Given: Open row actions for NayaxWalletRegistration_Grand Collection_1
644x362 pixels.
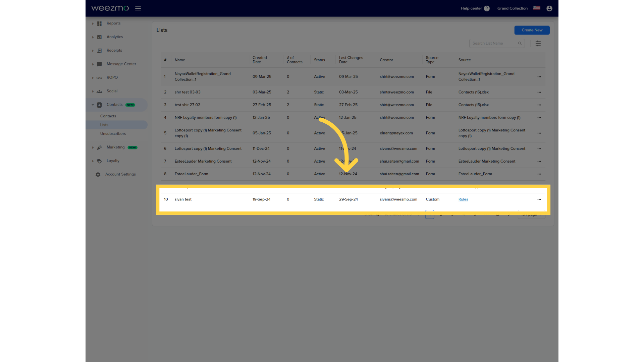Looking at the screenshot, I should coord(539,77).
